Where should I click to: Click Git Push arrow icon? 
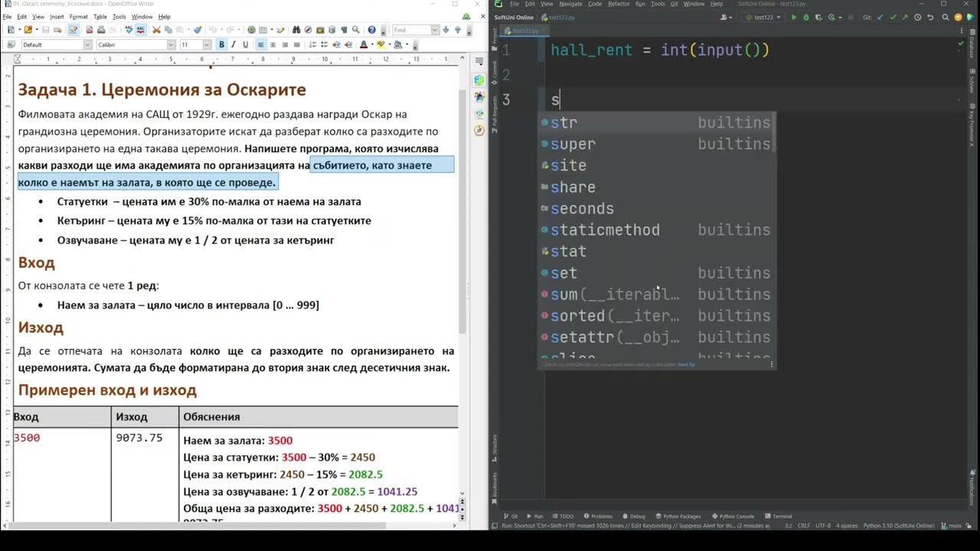pos(905,17)
